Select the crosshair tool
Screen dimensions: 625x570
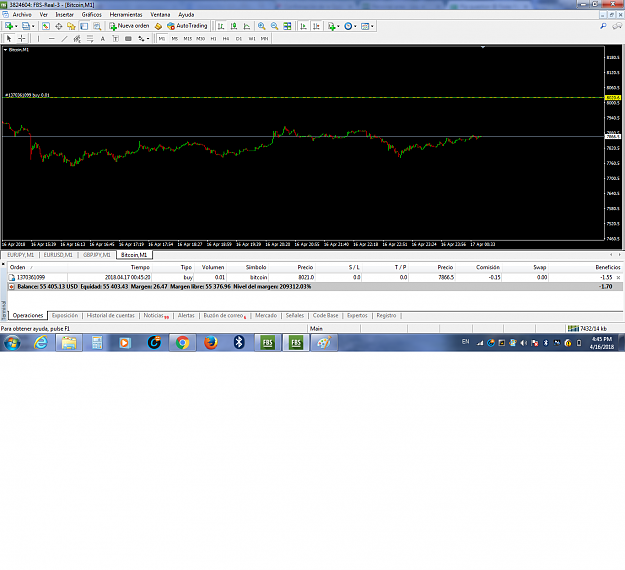(x=22, y=39)
